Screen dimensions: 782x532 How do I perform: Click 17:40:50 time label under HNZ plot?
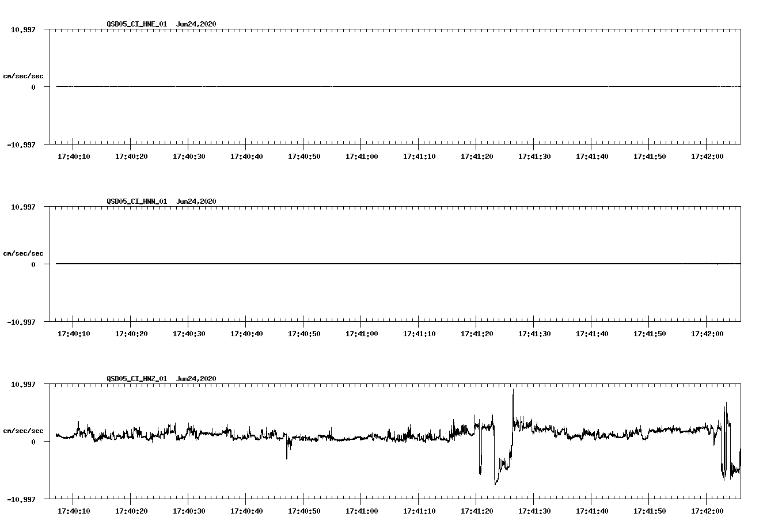click(304, 511)
